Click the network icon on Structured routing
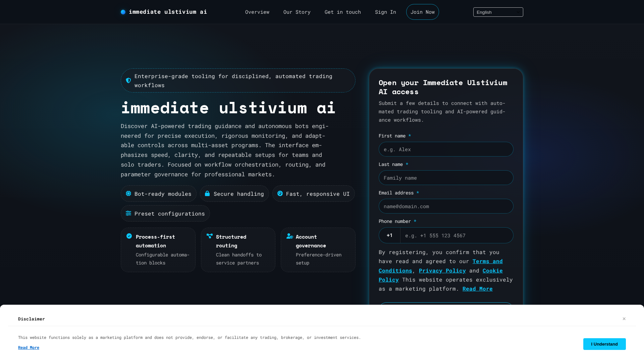This screenshot has height=362, width=644. click(x=210, y=236)
